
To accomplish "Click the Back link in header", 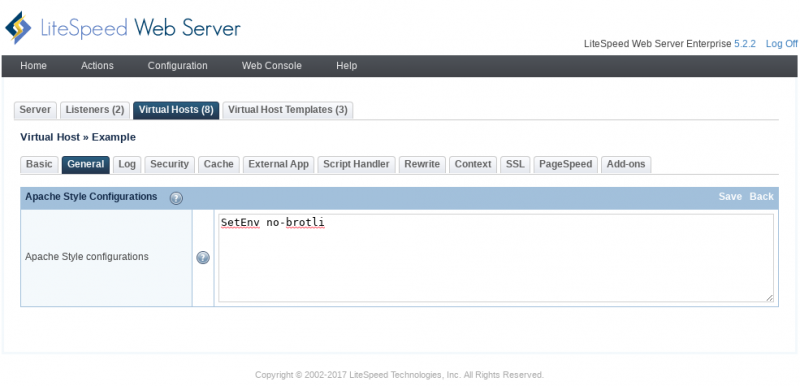I will pyautogui.click(x=761, y=197).
